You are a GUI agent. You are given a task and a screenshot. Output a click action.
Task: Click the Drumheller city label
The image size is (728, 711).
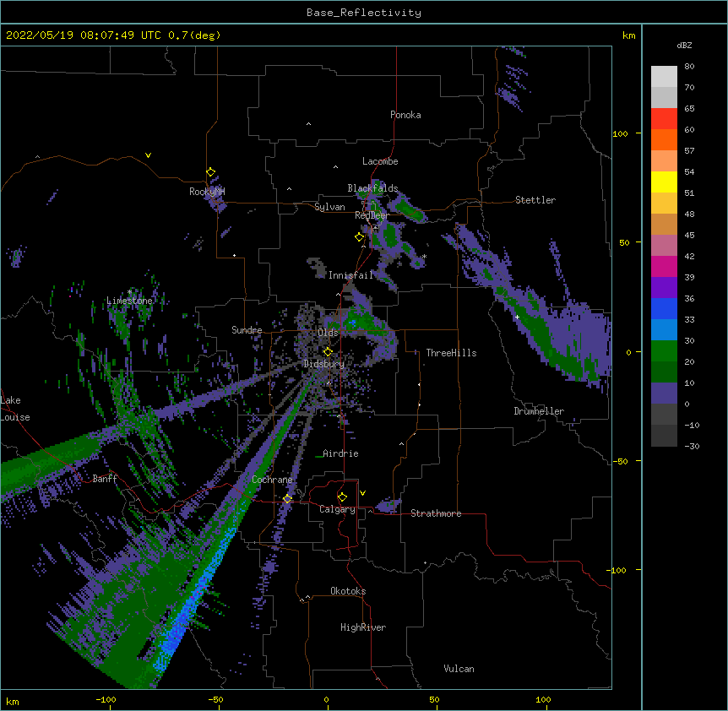[x=539, y=411]
